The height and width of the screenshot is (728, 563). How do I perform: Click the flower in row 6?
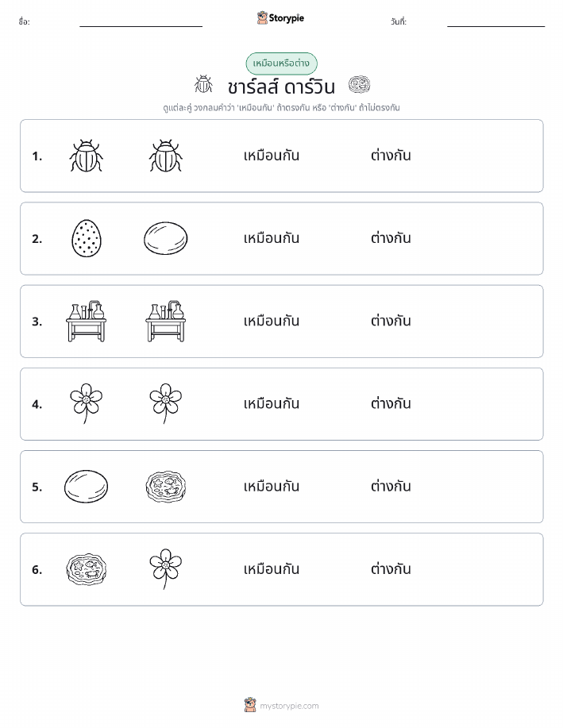coord(166,569)
